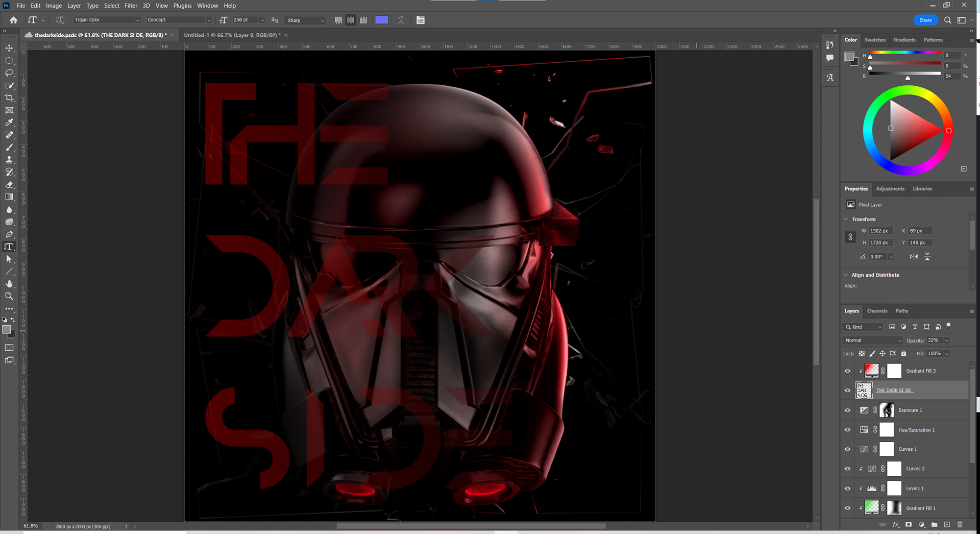The width and height of the screenshot is (980, 534).
Task: Hide the Gradient Fill 1 layer
Action: pos(848,508)
